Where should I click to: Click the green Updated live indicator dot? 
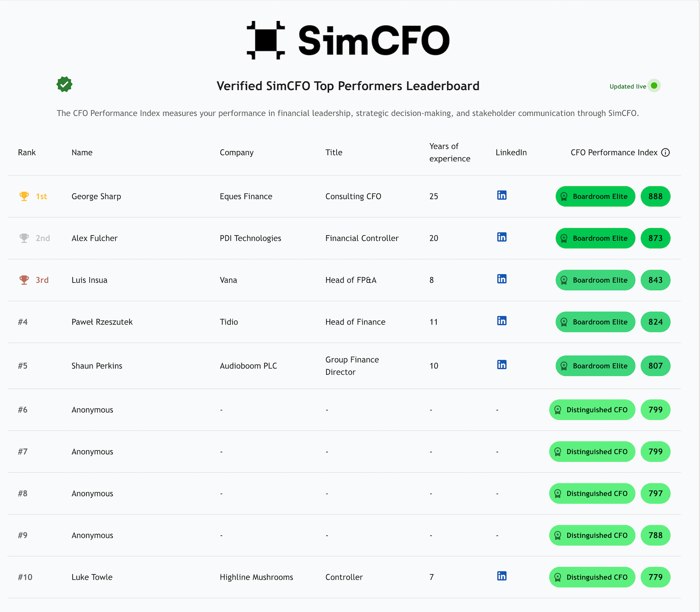[654, 85]
